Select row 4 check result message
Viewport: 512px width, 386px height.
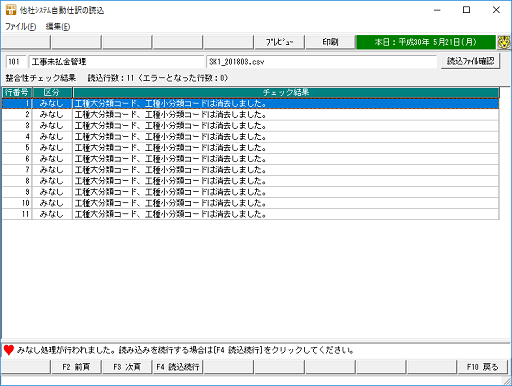(x=286, y=137)
